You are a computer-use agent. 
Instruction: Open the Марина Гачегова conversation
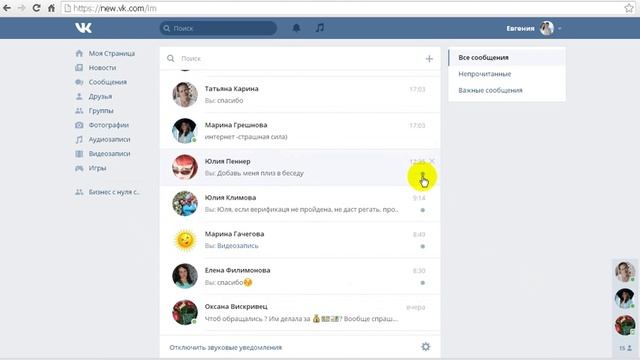(x=300, y=240)
